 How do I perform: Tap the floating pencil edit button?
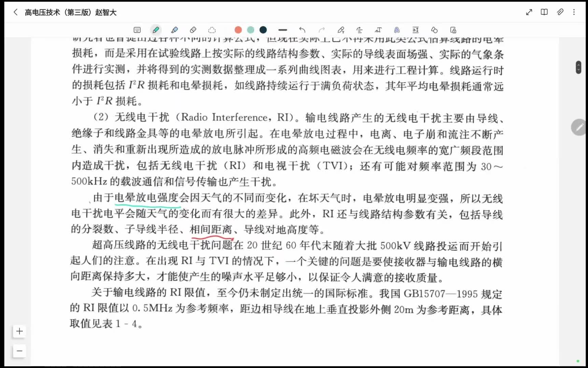(579, 127)
